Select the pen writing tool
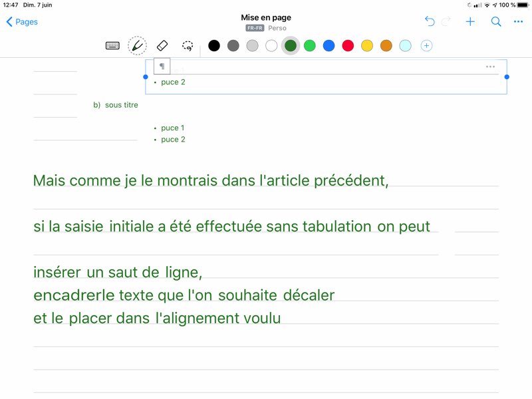The image size is (532, 399). click(137, 46)
